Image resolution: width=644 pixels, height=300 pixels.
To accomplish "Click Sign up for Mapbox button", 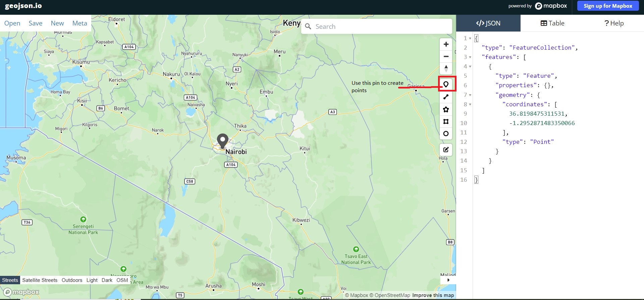I will (x=608, y=6).
